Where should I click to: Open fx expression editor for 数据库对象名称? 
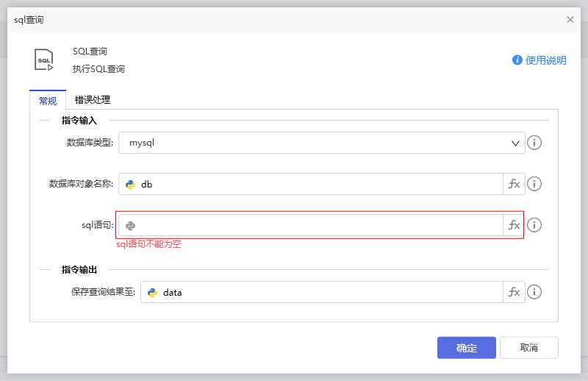514,184
